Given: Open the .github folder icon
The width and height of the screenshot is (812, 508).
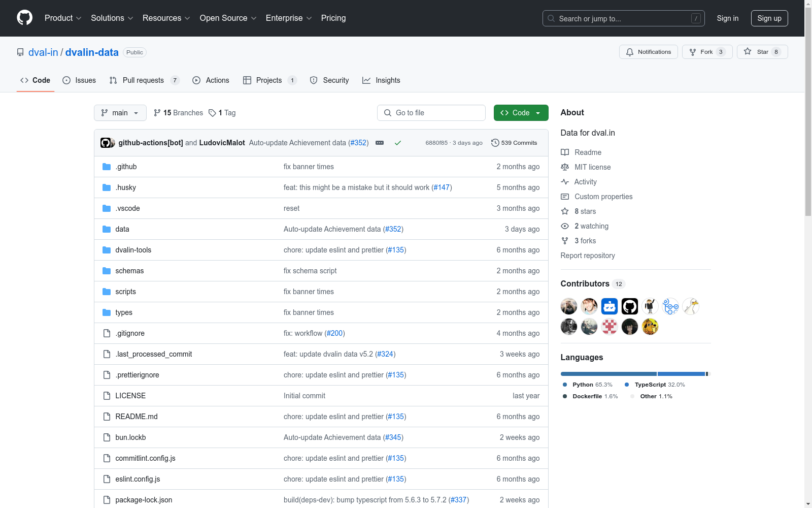Looking at the screenshot, I should click(107, 167).
